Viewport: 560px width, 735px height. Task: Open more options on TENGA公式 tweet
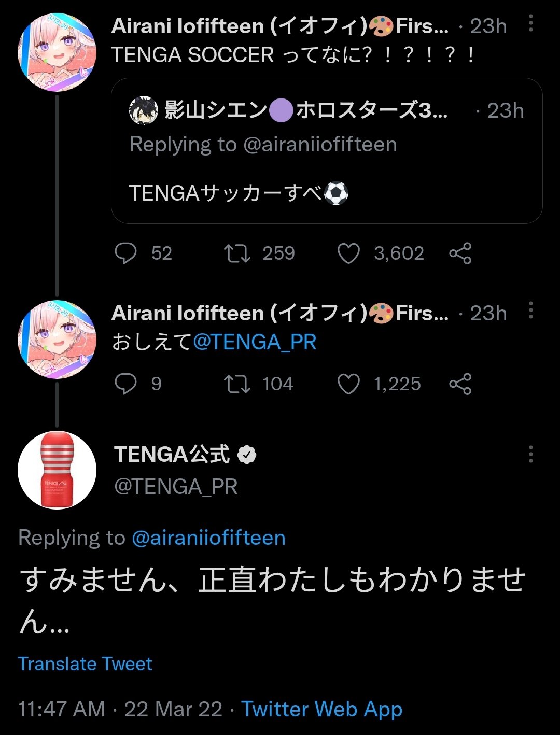point(530,454)
